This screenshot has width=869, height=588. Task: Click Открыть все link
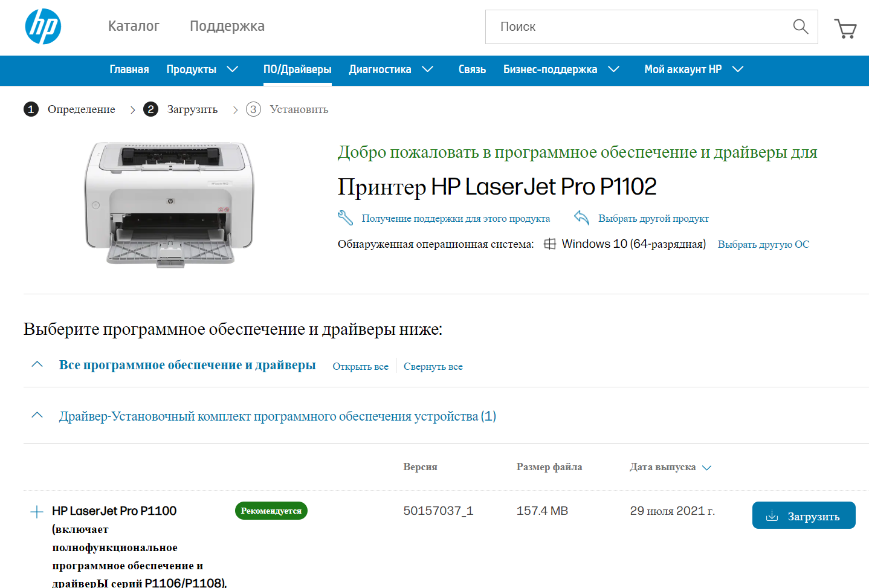(360, 366)
